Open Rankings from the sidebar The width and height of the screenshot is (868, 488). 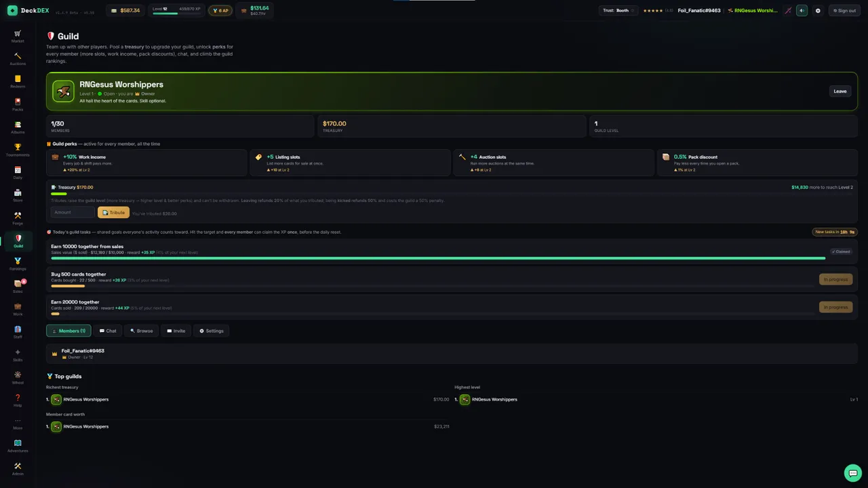18,264
